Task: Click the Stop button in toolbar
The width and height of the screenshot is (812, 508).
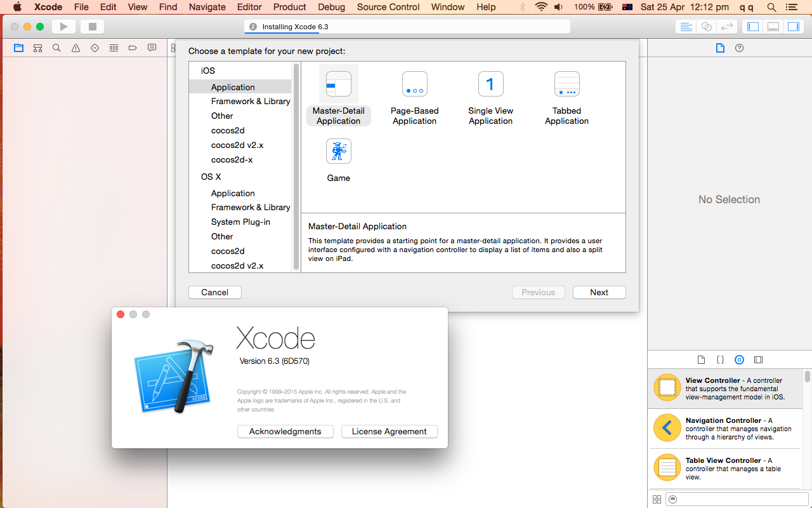Action: pyautogui.click(x=92, y=27)
